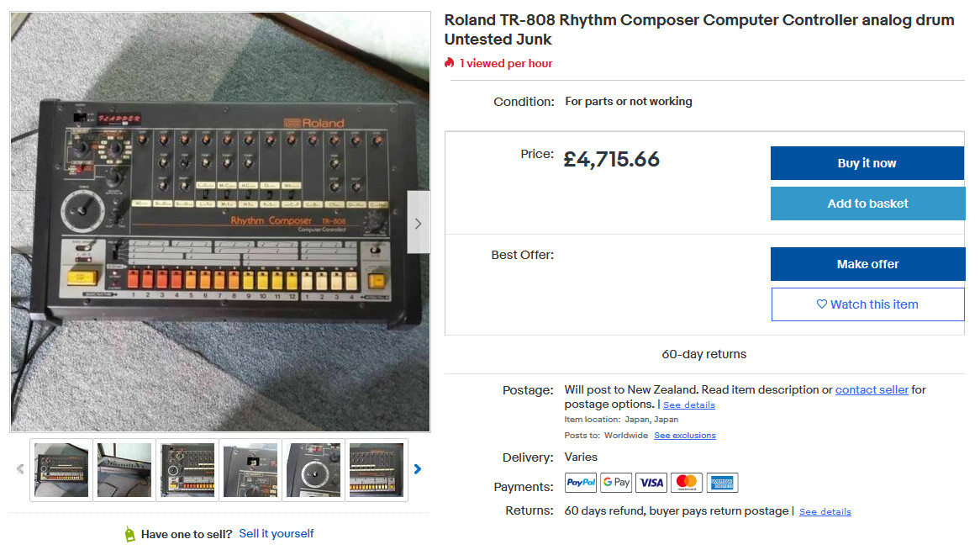The image size is (980, 550).
Task: Click the American Express icon
Action: coord(723,483)
